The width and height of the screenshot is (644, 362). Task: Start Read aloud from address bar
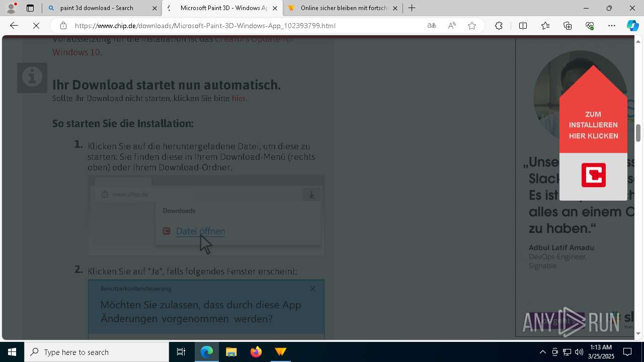[x=452, y=26]
